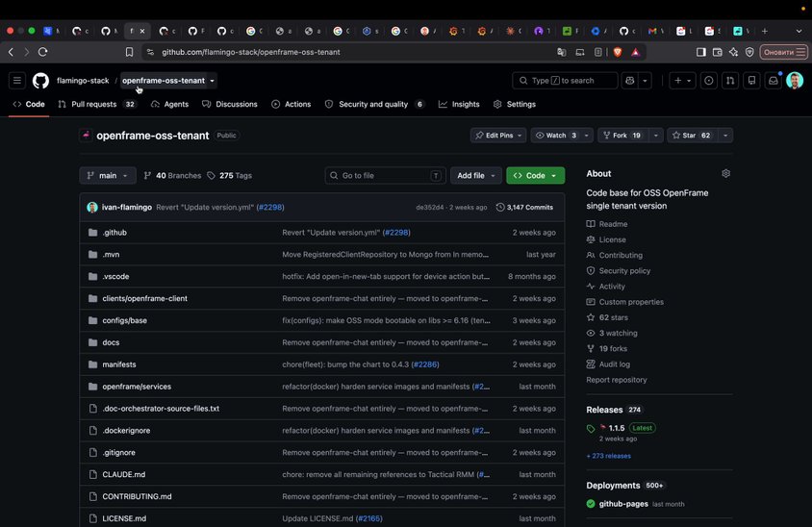812x527 pixels.
Task: Click the repositories icon in GitHub header
Action: (751, 80)
